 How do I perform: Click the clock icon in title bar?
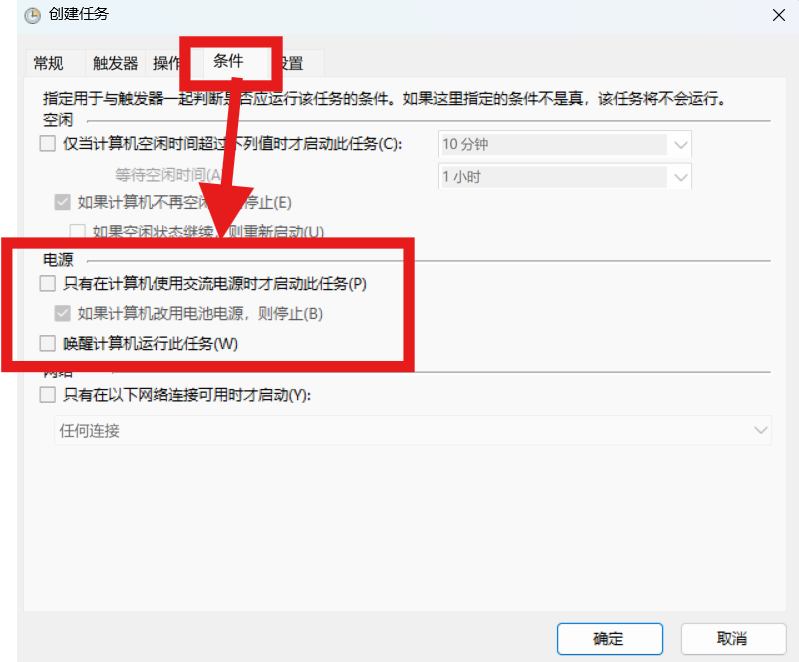click(33, 15)
